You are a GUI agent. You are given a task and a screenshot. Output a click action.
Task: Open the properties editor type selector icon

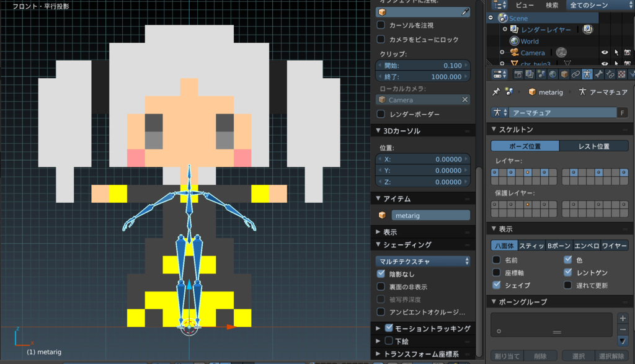coord(499,74)
